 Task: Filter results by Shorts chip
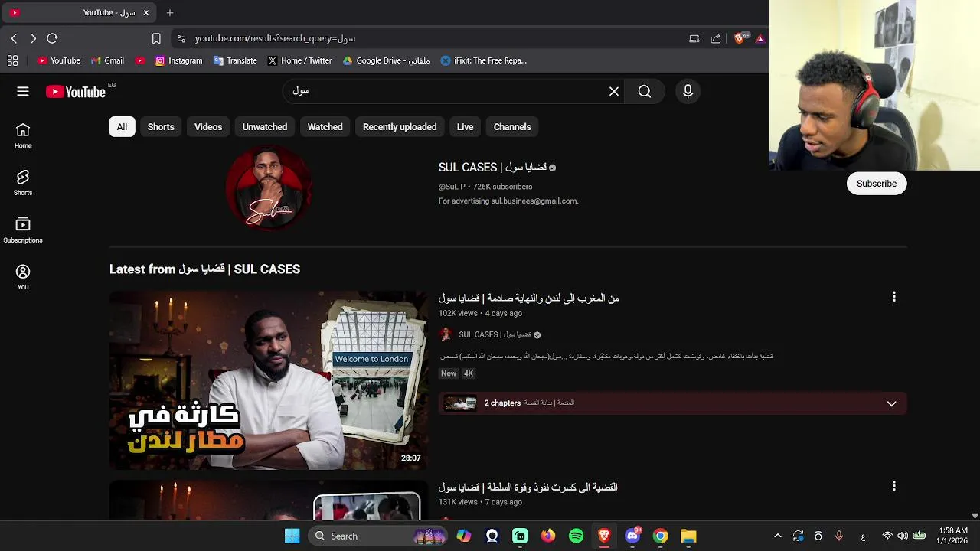[161, 127]
